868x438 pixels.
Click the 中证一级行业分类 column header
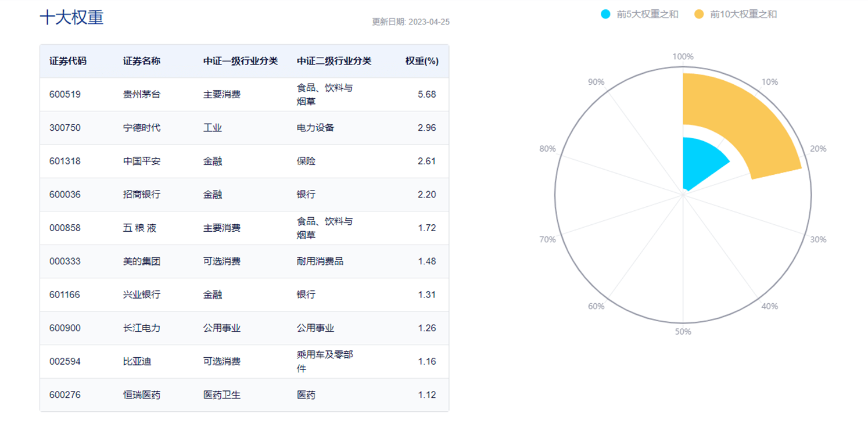tap(241, 61)
